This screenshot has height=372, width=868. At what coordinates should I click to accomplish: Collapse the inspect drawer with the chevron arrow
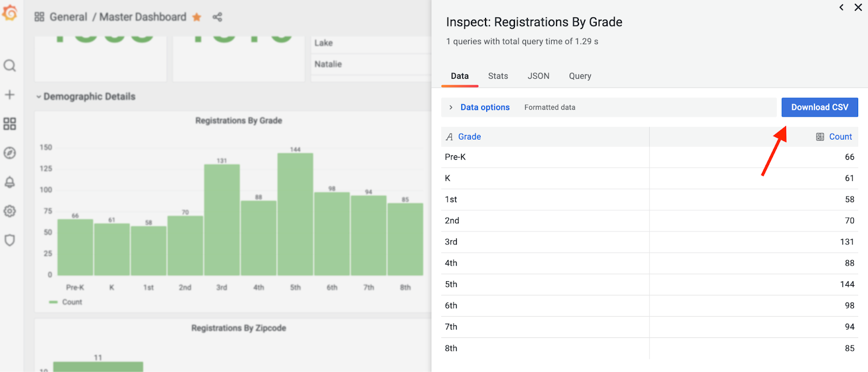click(841, 8)
